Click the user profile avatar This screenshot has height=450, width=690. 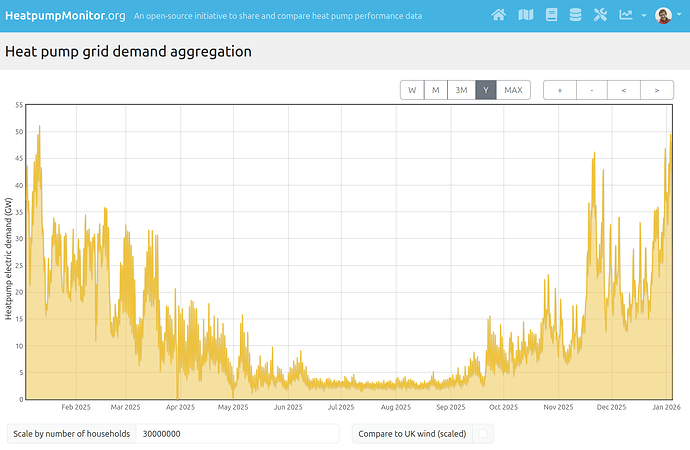click(663, 15)
